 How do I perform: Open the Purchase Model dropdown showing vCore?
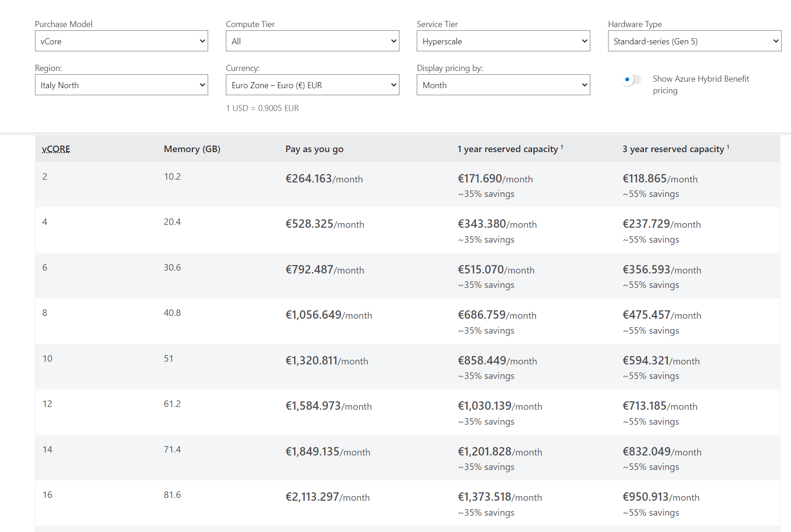(x=121, y=41)
